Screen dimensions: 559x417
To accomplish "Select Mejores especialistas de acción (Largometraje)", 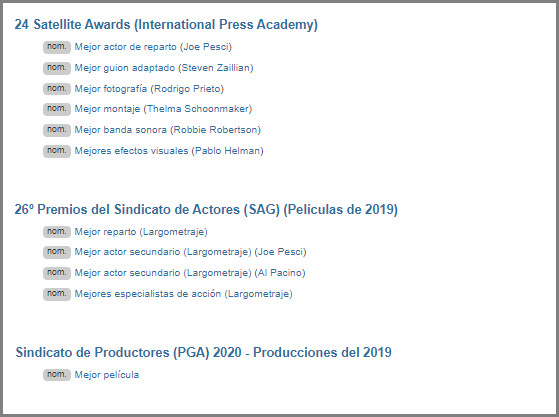I will (x=183, y=294).
